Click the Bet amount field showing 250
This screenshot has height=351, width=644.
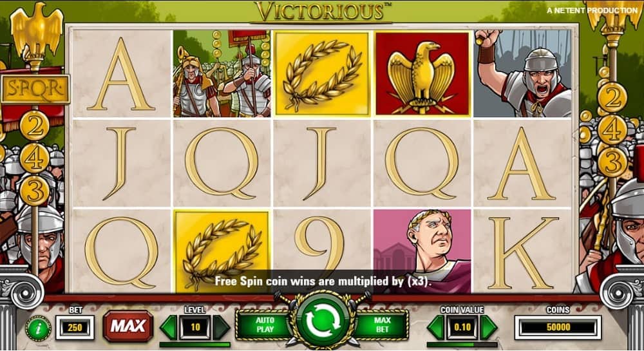coord(75,327)
